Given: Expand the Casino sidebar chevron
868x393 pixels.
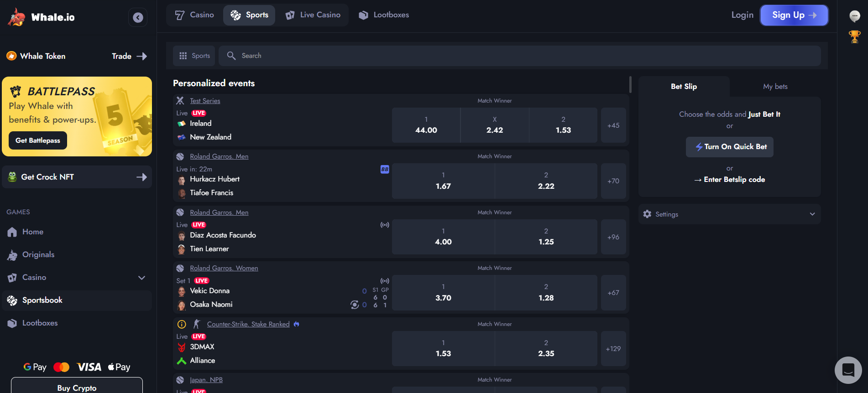Looking at the screenshot, I should point(141,278).
